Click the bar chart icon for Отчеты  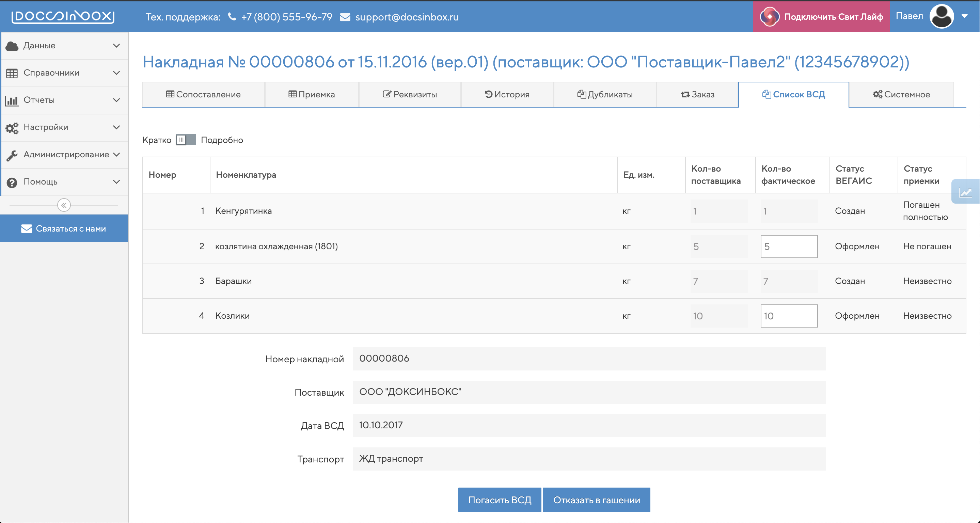12,100
